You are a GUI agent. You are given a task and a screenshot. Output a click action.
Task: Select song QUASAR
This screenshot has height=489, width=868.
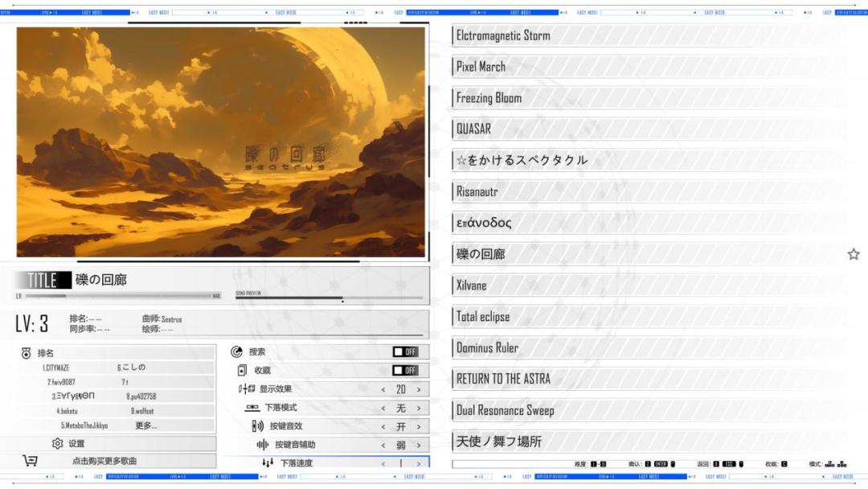click(x=649, y=129)
